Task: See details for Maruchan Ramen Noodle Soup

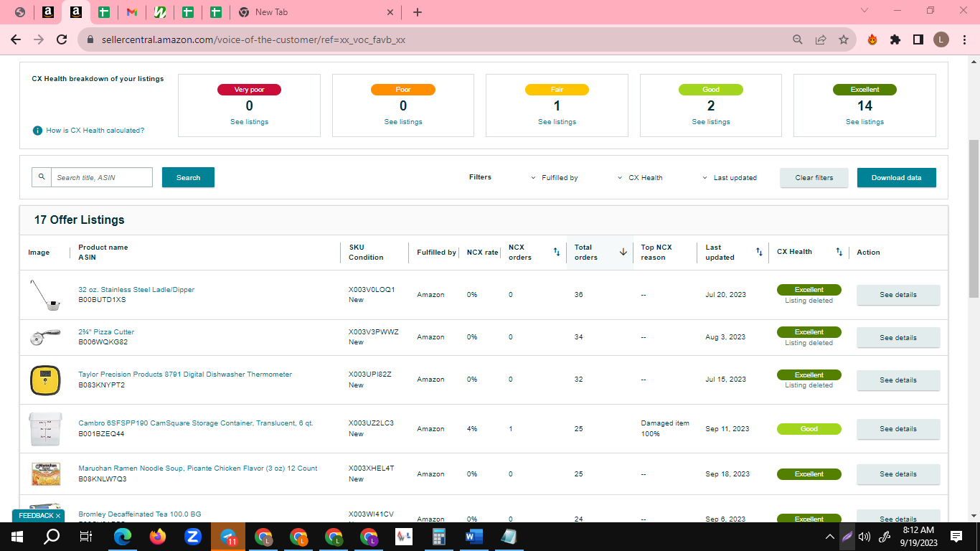Action: click(898, 474)
